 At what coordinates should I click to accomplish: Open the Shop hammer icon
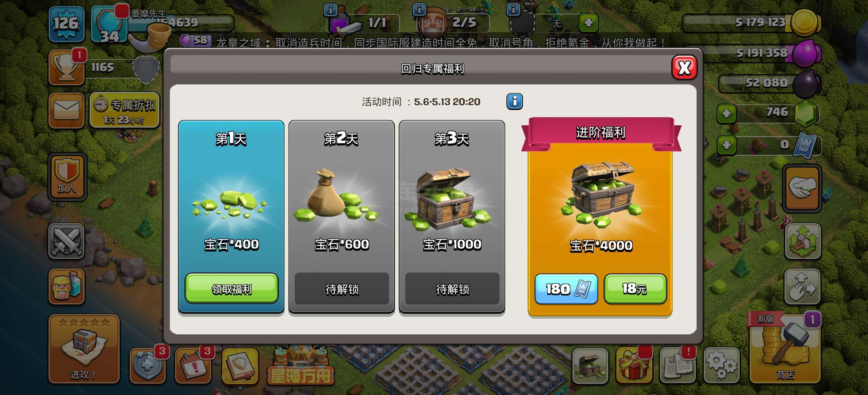pos(785,349)
